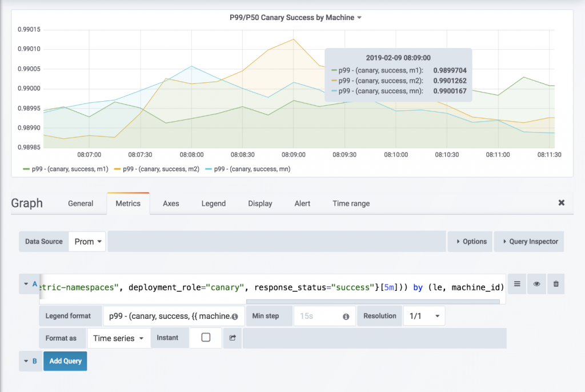Screen dimensions: 585x392
Task: Delete query A with the trash icon
Action: [555, 283]
